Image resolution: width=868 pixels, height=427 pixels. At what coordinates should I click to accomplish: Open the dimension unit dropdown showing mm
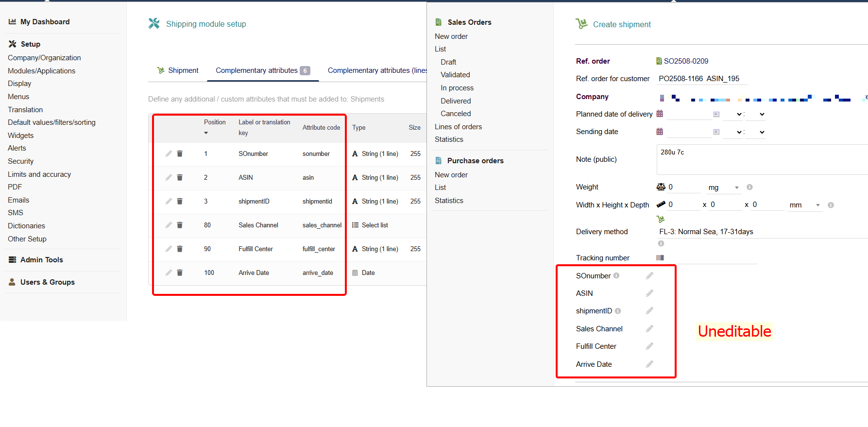[804, 205]
